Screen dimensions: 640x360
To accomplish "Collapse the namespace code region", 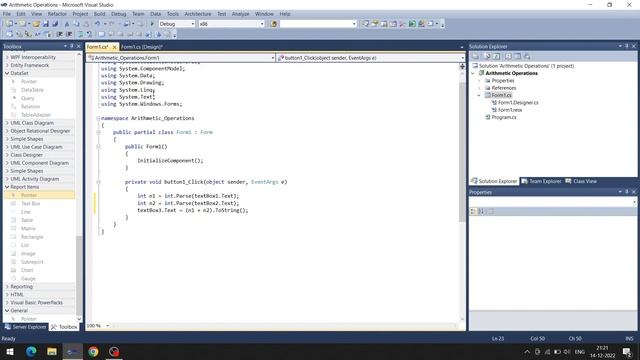I will 98,118.
